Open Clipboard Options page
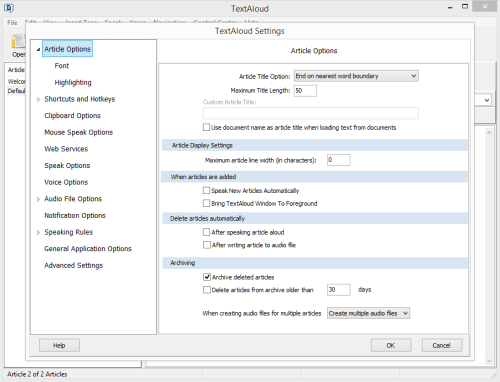The height and width of the screenshot is (382, 500). coord(72,116)
